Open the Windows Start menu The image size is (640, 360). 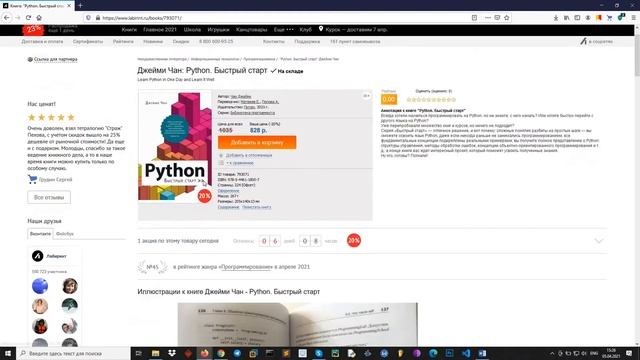8,353
